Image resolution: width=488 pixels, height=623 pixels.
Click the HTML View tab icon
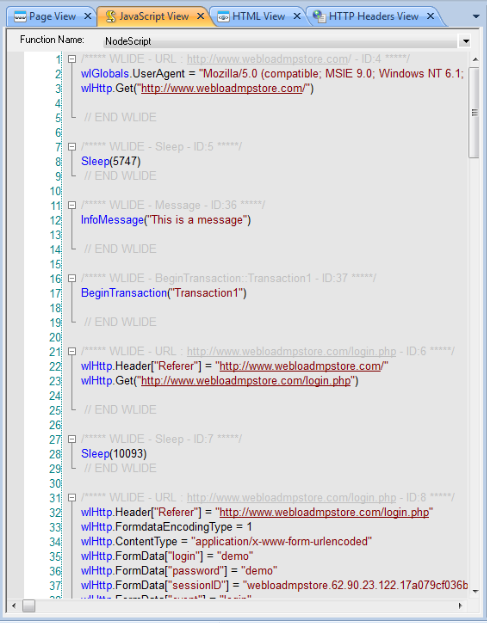pos(224,17)
